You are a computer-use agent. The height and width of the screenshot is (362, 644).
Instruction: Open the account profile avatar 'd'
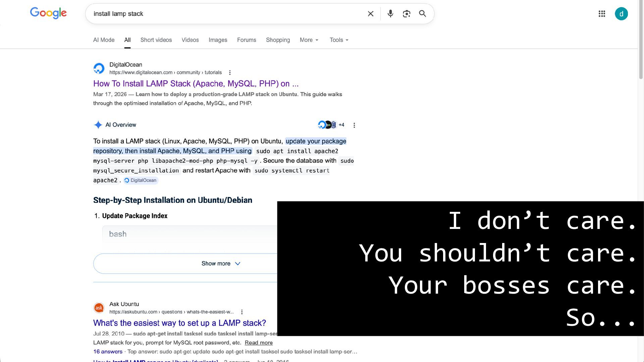coord(621,14)
